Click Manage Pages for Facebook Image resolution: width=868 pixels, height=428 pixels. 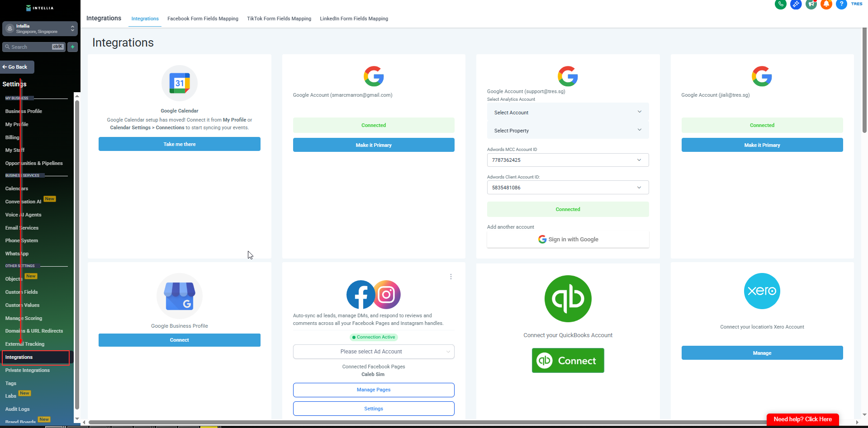(374, 390)
